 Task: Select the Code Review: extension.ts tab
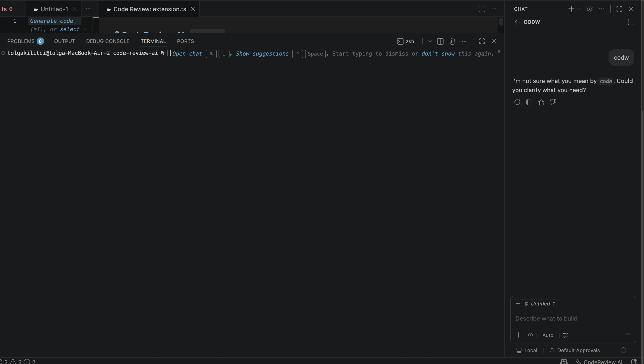pyautogui.click(x=150, y=9)
